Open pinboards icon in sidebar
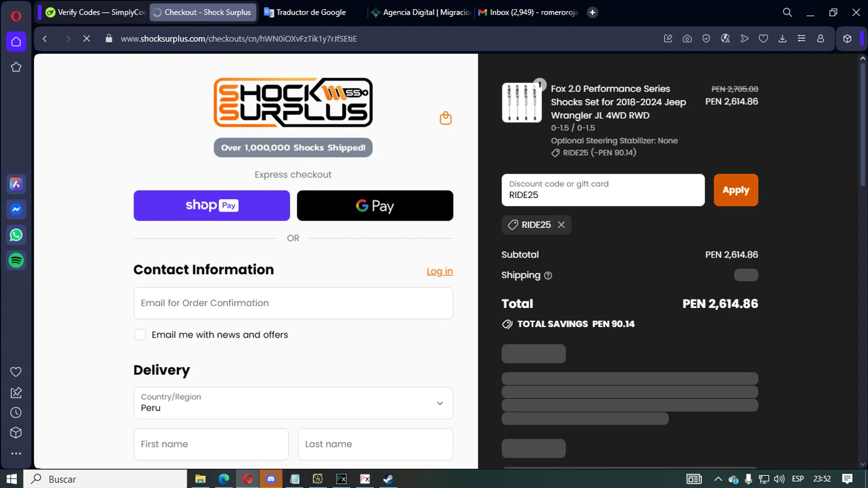The width and height of the screenshot is (868, 488). coord(16,392)
